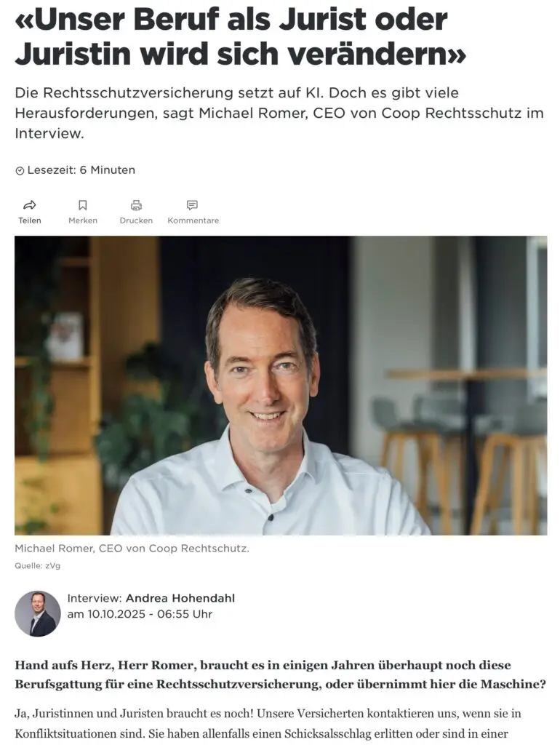Click the Lesezeit: 6 Minuten reading time text
This screenshot has height=745, width=560.
(x=81, y=170)
